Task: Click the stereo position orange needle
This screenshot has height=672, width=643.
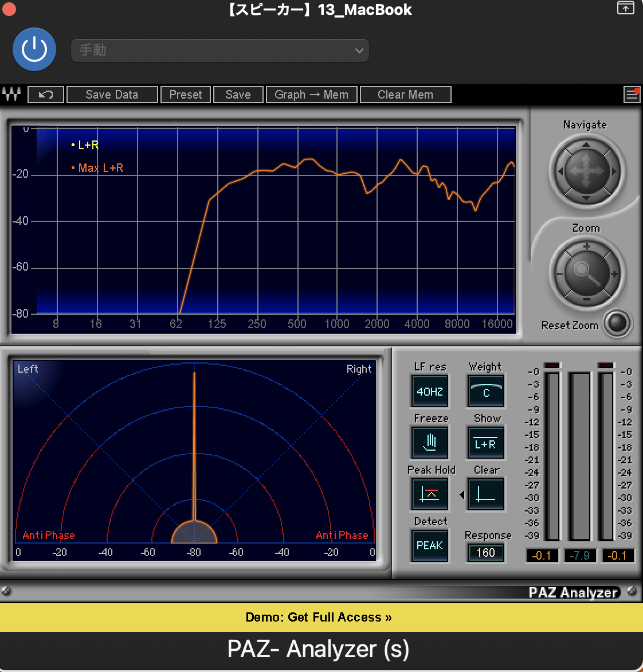Action: click(194, 446)
